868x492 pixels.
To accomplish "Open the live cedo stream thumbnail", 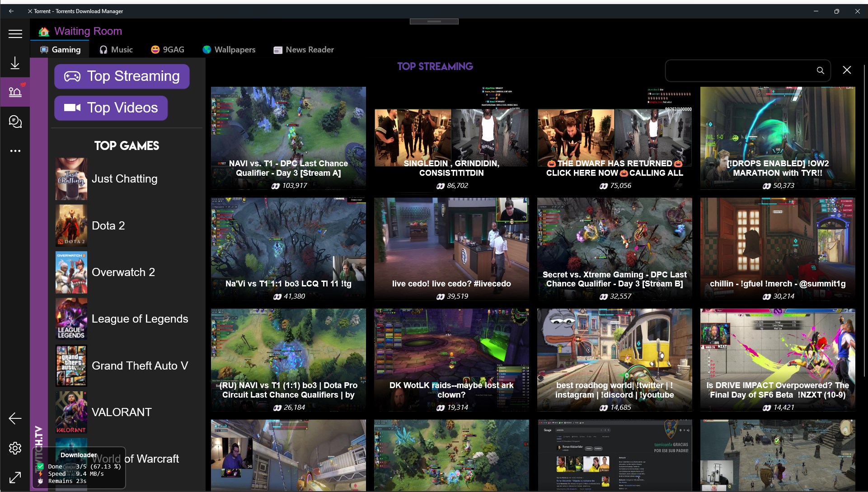I will (x=451, y=248).
